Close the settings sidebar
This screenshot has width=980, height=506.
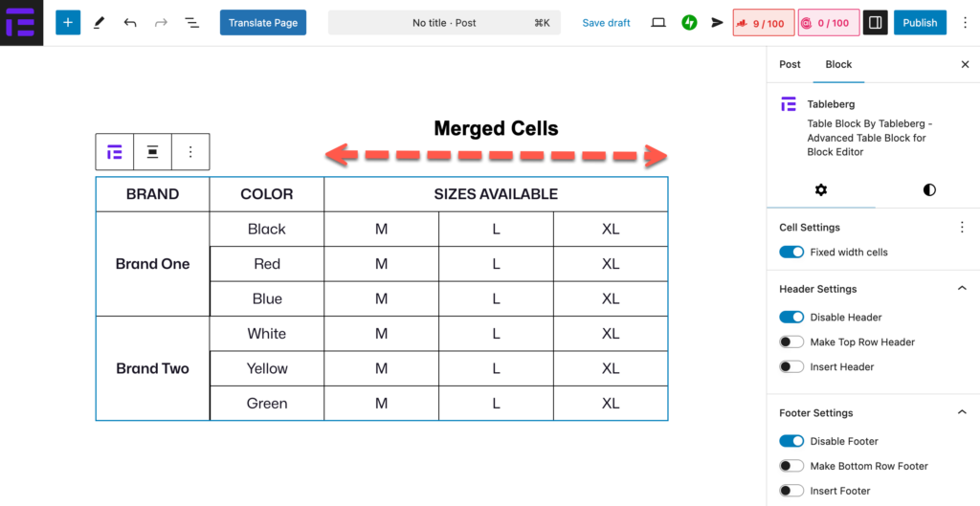(x=965, y=64)
